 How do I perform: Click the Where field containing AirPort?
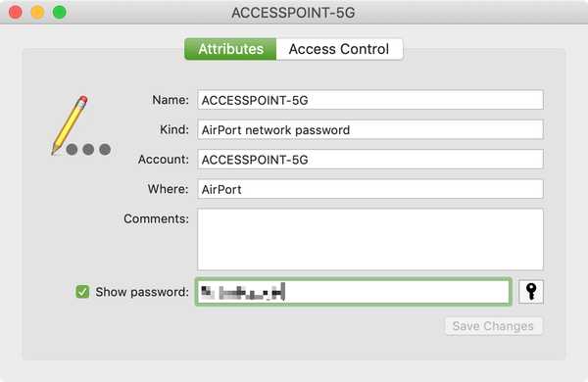click(x=370, y=189)
